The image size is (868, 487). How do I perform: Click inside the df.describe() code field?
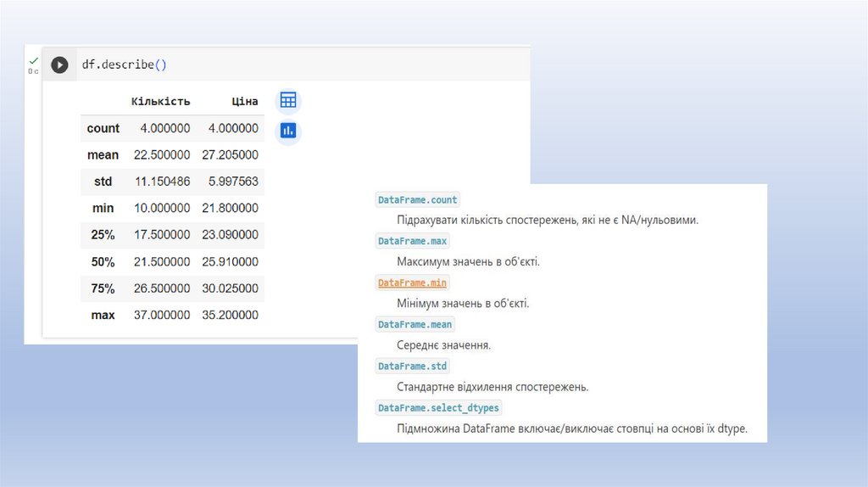pos(303,64)
